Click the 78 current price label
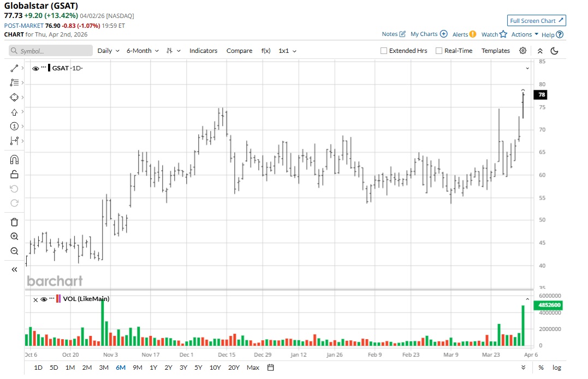Screen dimensions: 588x379 (x=541, y=95)
